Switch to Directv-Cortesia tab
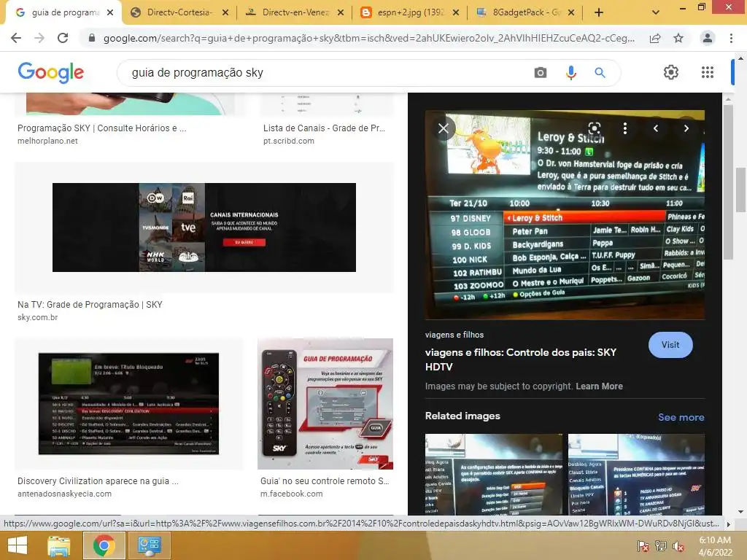 [179, 12]
